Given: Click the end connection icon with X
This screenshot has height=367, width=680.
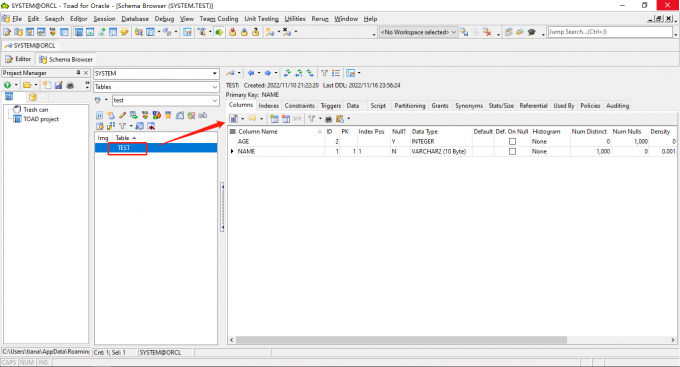Looking at the screenshot, I should coord(287,32).
